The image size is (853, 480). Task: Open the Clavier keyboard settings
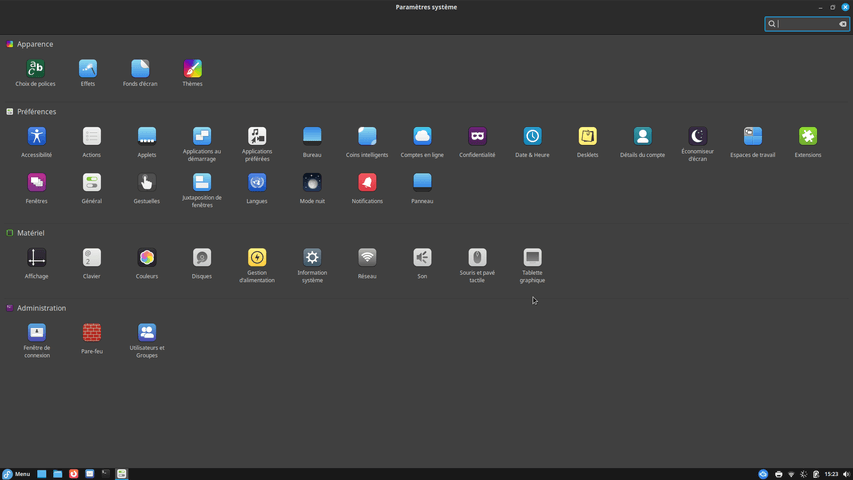[91, 264]
